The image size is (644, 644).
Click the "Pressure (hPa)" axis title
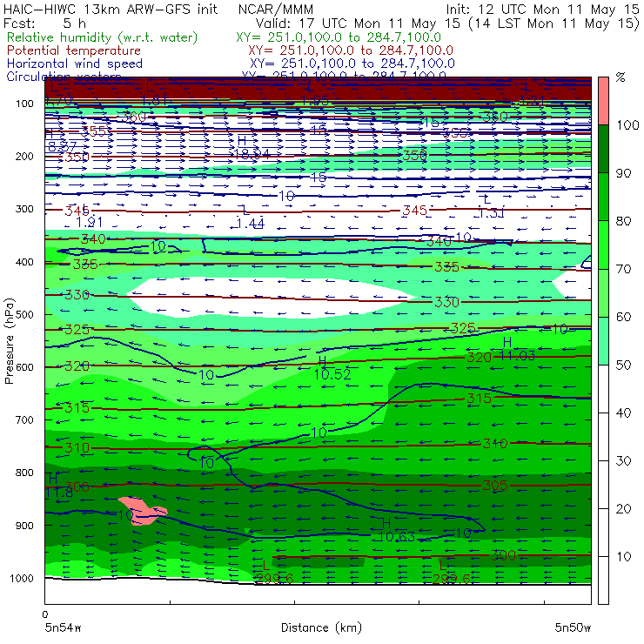(x=9, y=341)
